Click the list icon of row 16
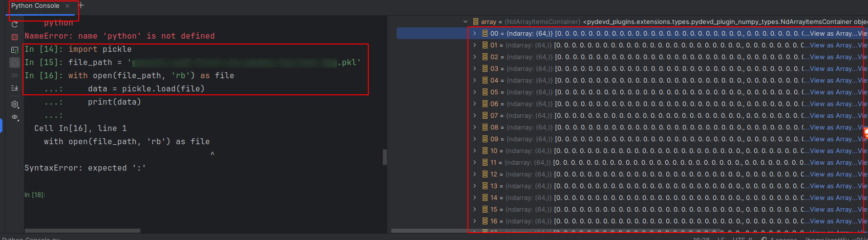Image resolution: width=868 pixels, height=240 pixels. (x=485, y=221)
